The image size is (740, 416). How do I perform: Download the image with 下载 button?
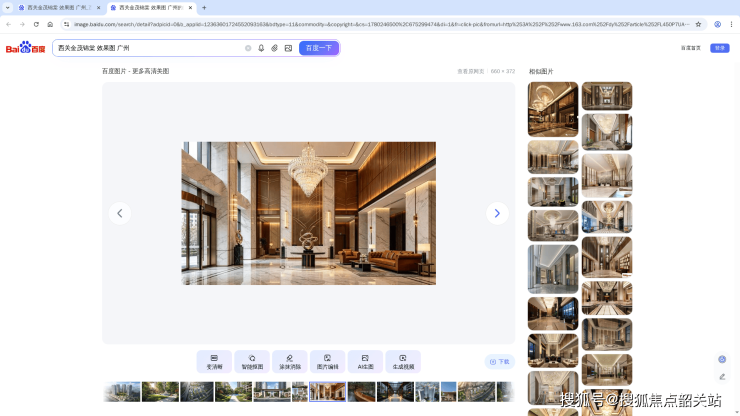click(x=500, y=362)
